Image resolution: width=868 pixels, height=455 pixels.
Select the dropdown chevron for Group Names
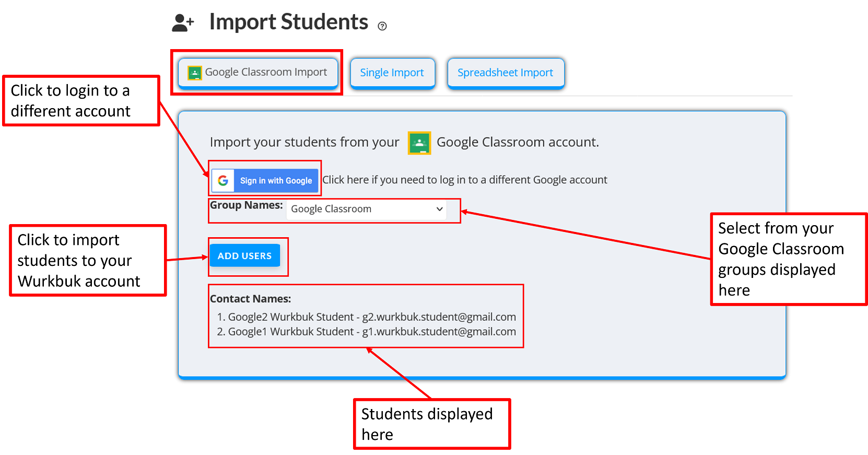[439, 209]
